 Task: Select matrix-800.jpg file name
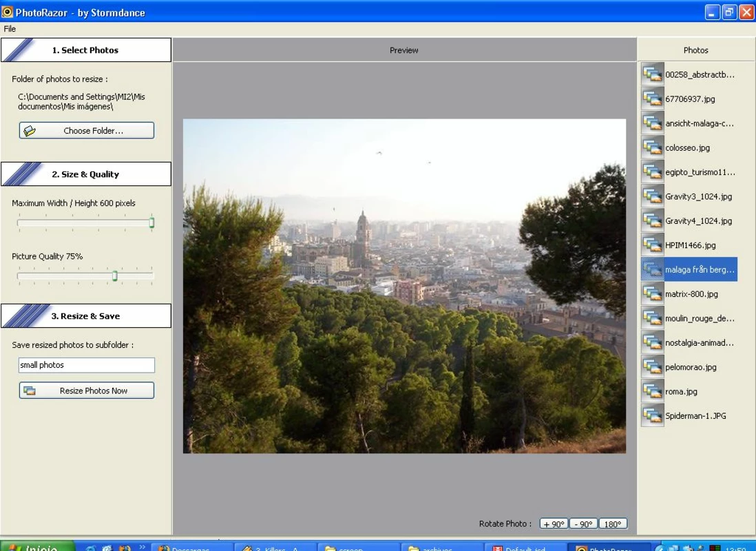(691, 294)
